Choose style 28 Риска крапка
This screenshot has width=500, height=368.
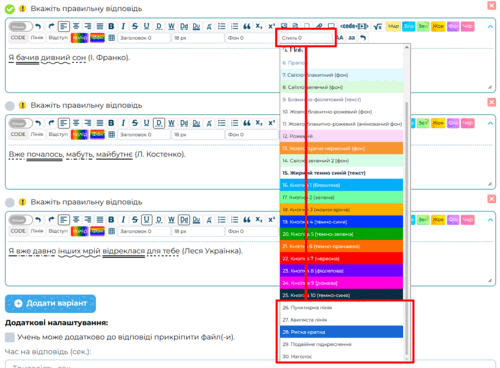coord(341,332)
